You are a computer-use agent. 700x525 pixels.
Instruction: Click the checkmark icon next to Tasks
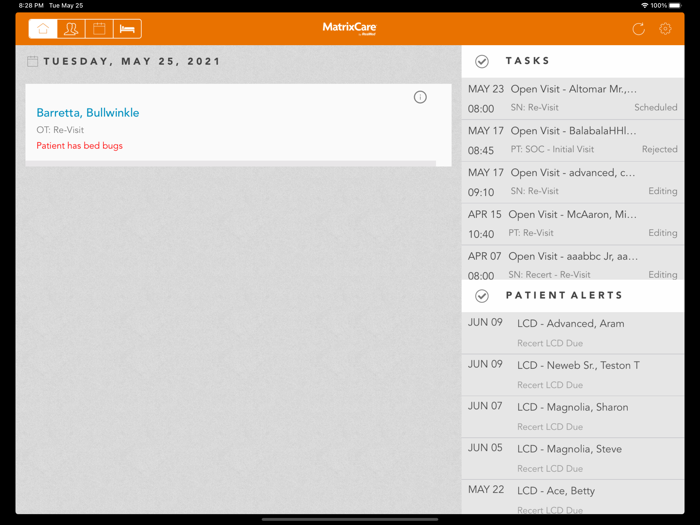482,61
